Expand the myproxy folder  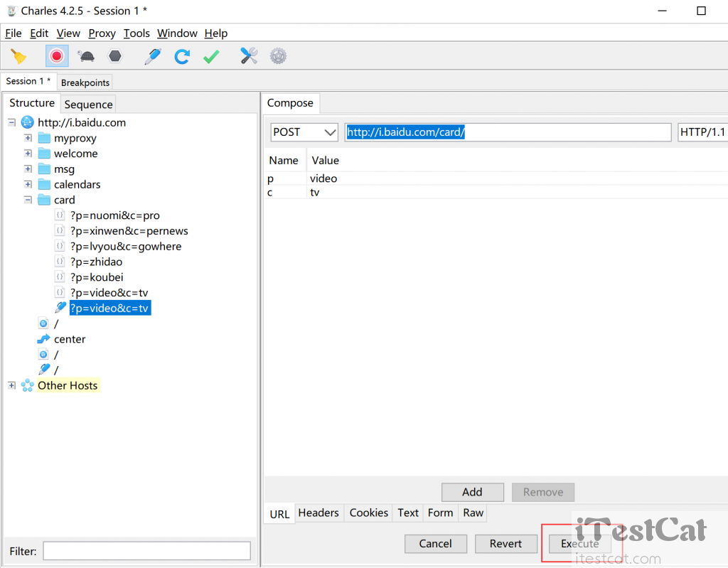[28, 138]
